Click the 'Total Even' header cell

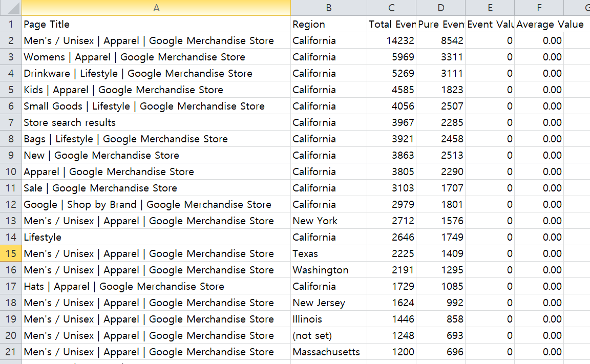point(391,24)
